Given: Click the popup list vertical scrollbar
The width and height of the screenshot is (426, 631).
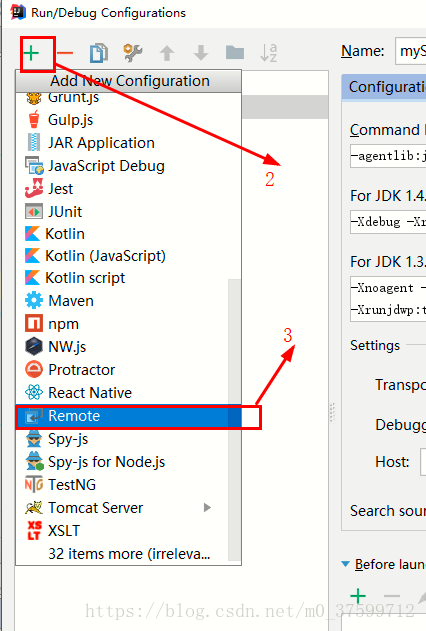Looking at the screenshot, I should pyautogui.click(x=234, y=419).
